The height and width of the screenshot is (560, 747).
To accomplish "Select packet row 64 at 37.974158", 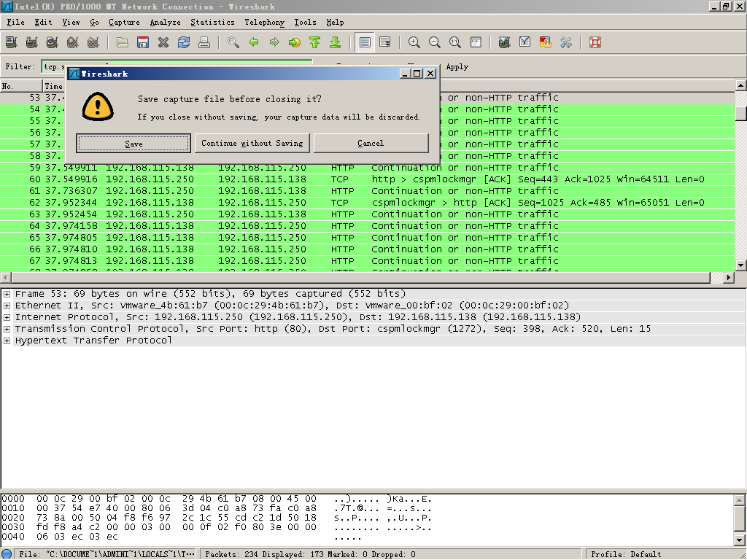I will coord(367,226).
